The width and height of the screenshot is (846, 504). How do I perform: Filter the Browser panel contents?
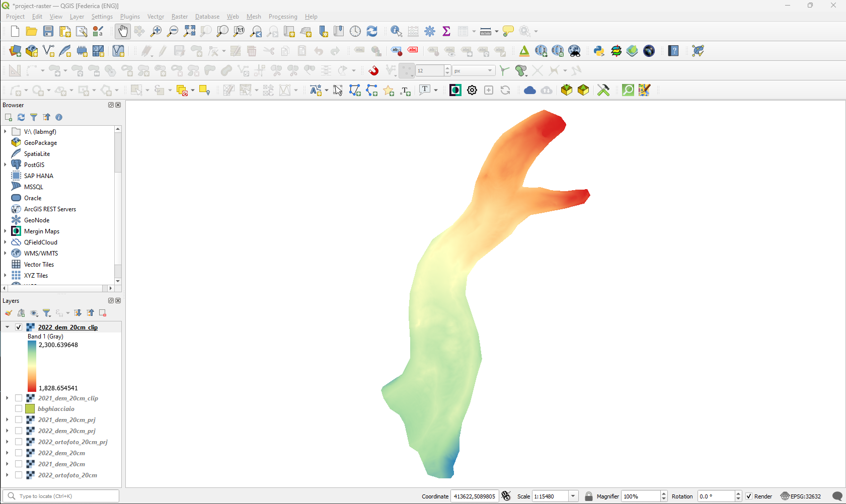34,117
